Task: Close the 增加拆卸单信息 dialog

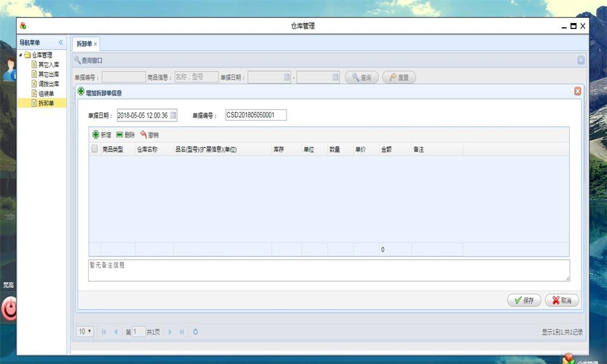Action: click(577, 91)
